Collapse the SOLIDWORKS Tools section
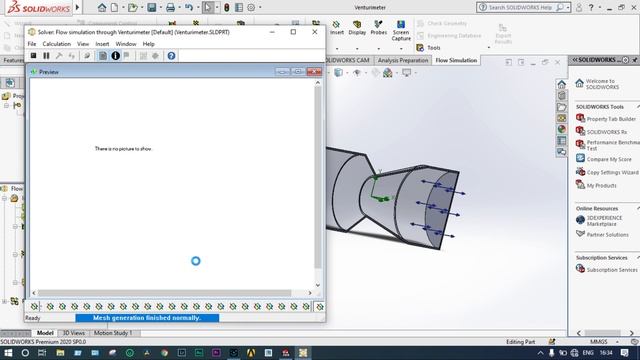The height and width of the screenshot is (360, 640). pyautogui.click(x=638, y=107)
